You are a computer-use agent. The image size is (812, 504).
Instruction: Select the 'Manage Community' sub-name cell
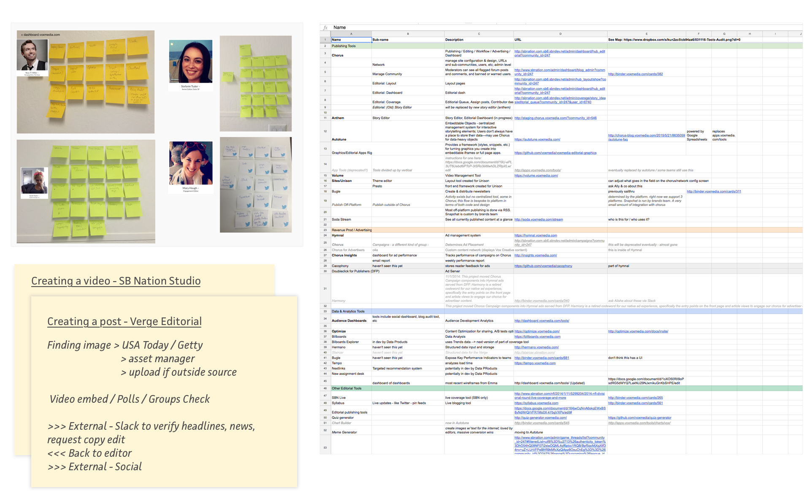(408, 72)
